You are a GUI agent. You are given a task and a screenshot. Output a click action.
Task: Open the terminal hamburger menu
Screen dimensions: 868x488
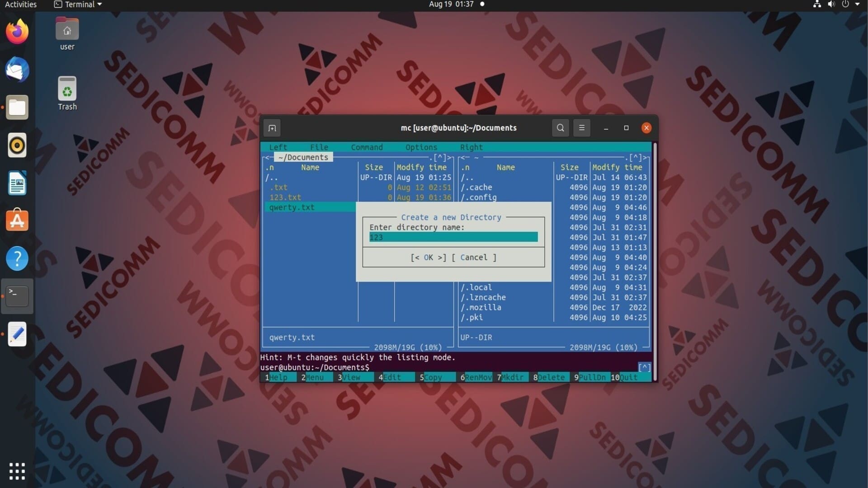tap(582, 128)
